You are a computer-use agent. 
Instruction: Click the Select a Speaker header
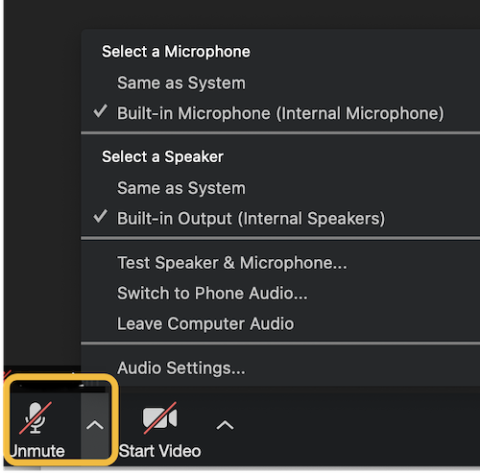click(163, 157)
